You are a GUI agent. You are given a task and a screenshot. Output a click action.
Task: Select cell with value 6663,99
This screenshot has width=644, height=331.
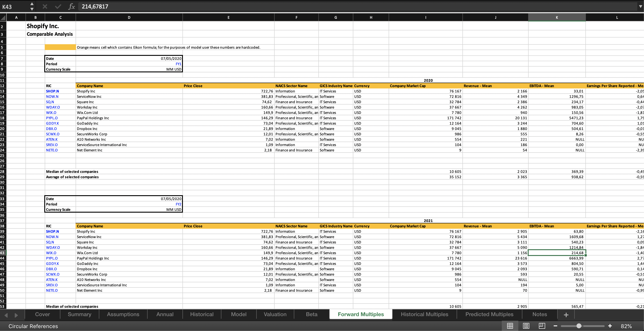point(557,258)
